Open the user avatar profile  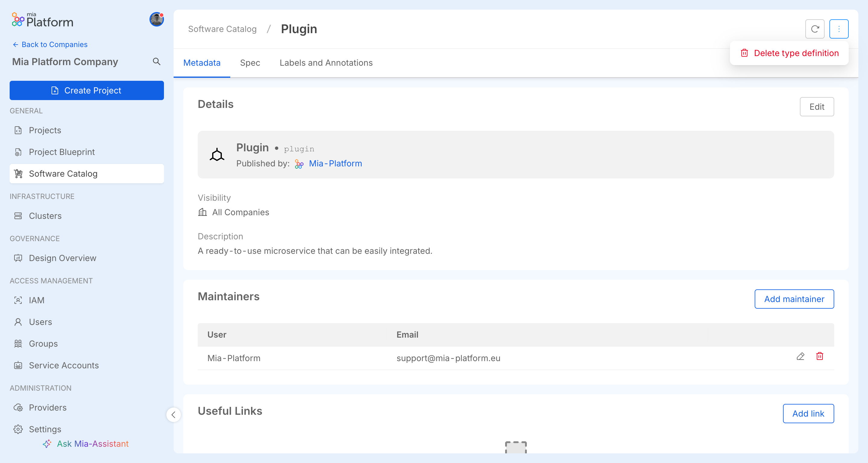click(156, 19)
